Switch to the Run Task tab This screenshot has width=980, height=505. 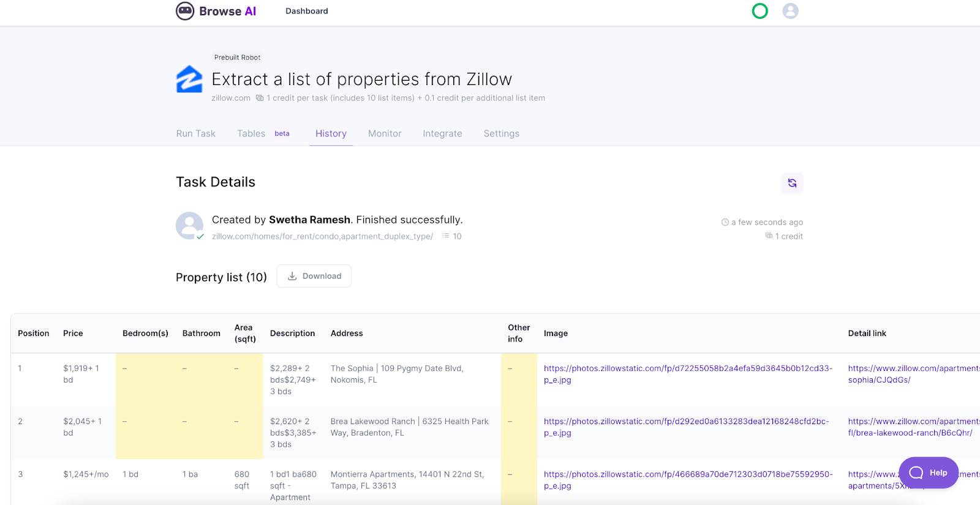click(196, 133)
